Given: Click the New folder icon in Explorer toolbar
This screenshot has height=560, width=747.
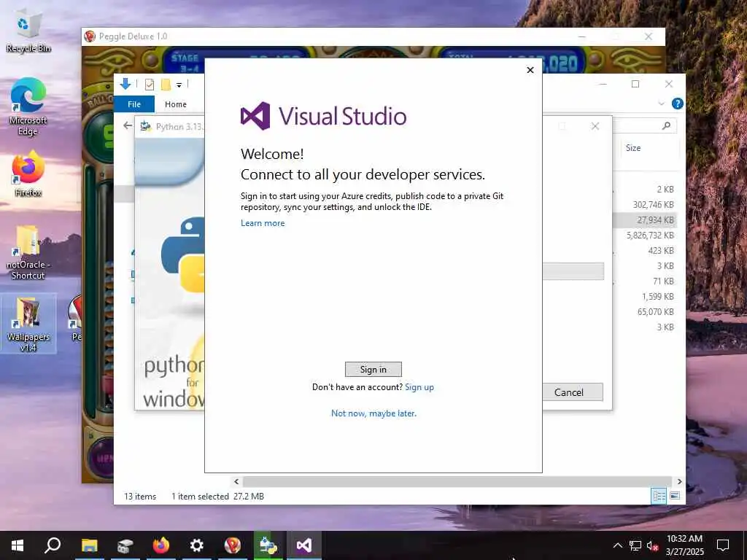Looking at the screenshot, I should pyautogui.click(x=166, y=85).
